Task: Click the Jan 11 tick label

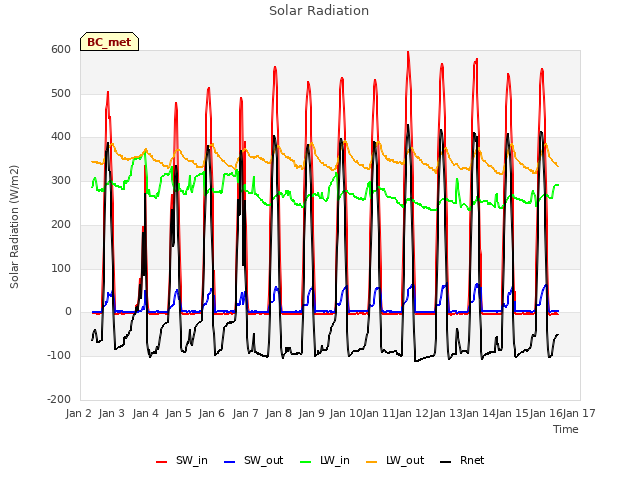Action: (x=378, y=413)
